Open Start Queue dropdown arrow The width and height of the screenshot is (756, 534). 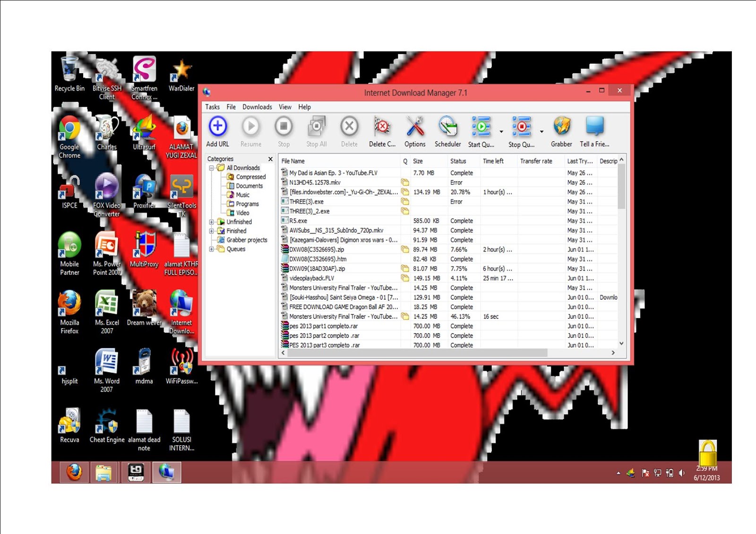point(501,132)
